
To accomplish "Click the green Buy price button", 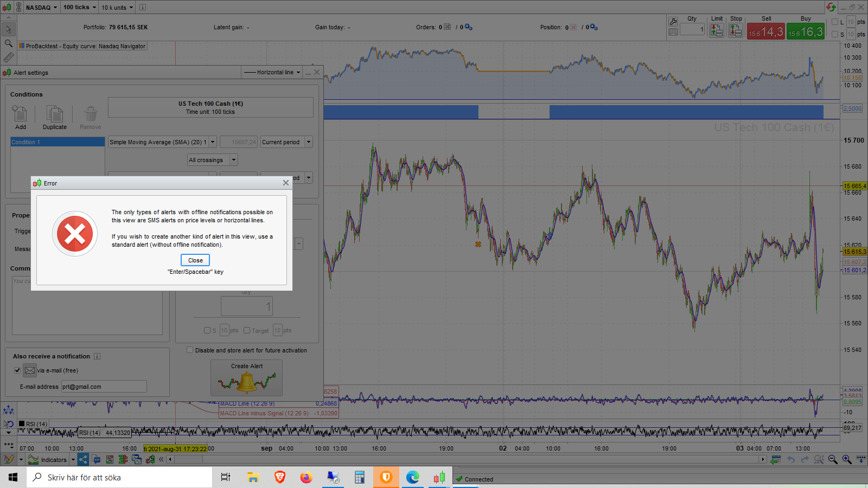I will [x=806, y=31].
